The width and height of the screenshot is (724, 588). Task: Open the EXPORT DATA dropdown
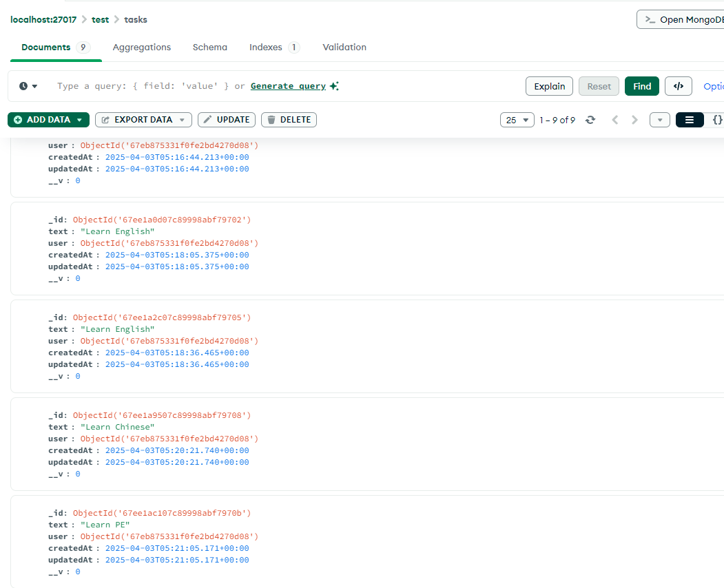(x=143, y=120)
